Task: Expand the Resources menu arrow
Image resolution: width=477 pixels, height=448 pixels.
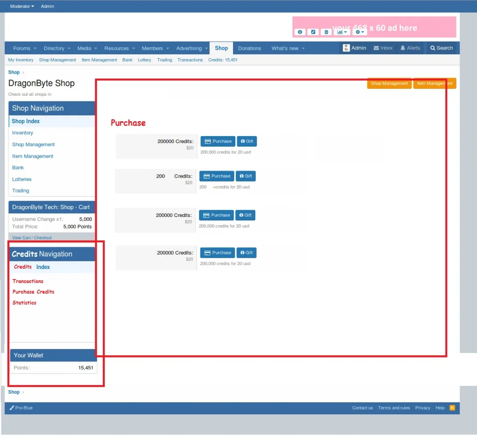Action: [x=133, y=49]
